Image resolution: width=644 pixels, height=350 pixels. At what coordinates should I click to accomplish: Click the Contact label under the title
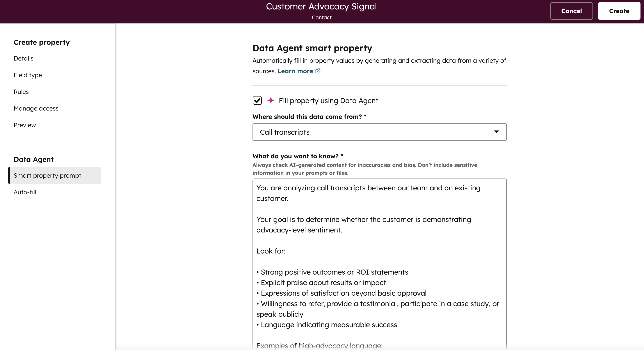321,17
